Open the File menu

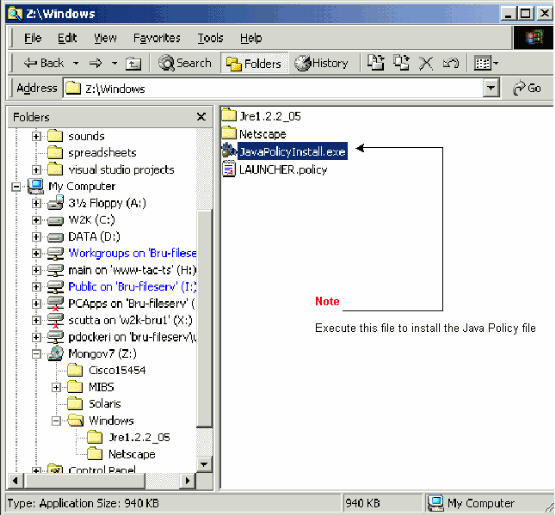pyautogui.click(x=33, y=38)
